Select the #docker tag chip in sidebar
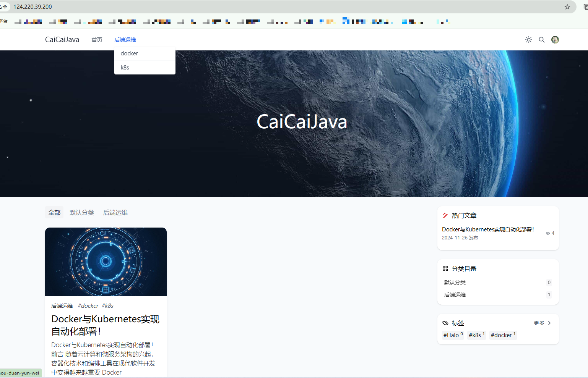The image size is (588, 378). tap(503, 335)
